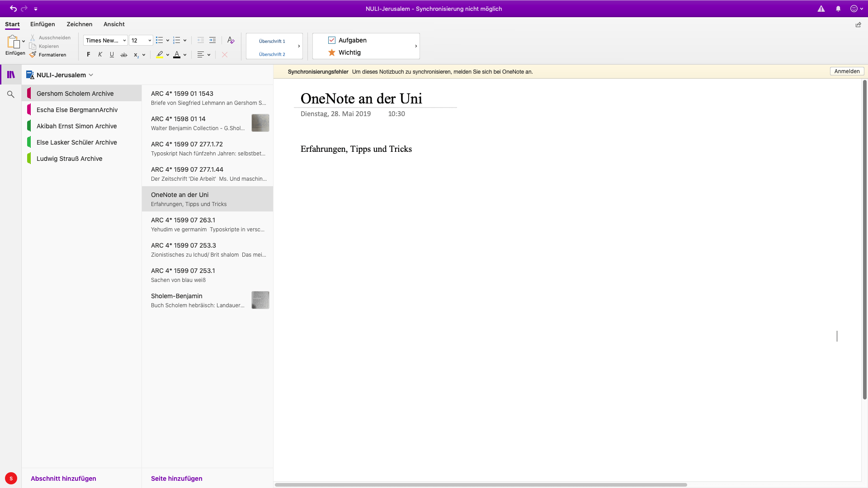Screen dimensions: 868x488
Task: Apply italic formatting to the text
Action: [100, 55]
